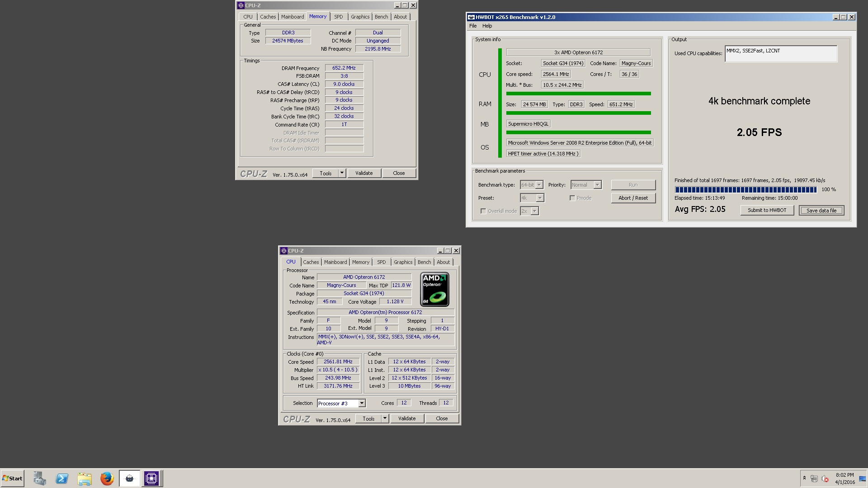Open Bench tab in upper CPU-Z window
This screenshot has width=868, height=488.
coord(381,17)
